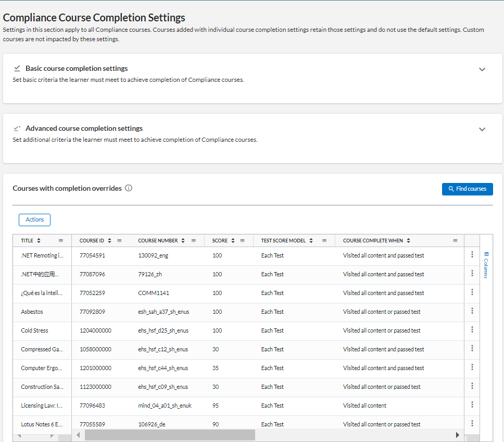Image resolution: width=504 pixels, height=442 pixels.
Task: Click the Find courses button
Action: pos(467,189)
